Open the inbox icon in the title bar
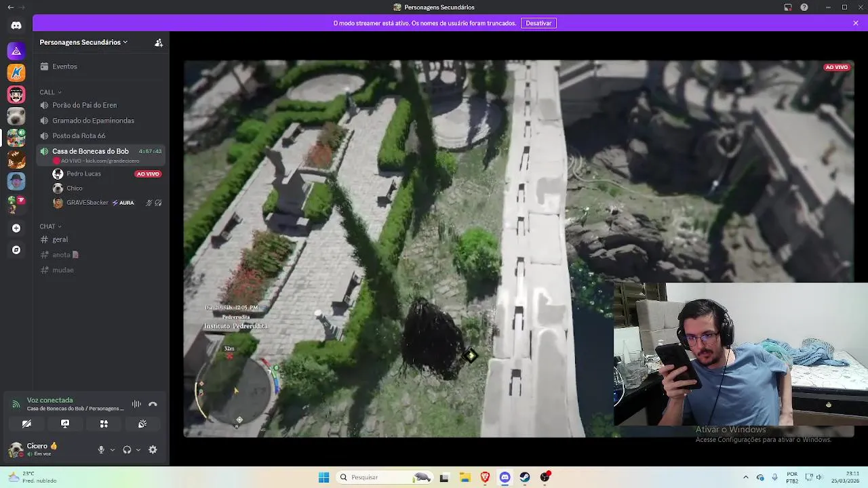Viewport: 868px width, 488px height. (788, 7)
